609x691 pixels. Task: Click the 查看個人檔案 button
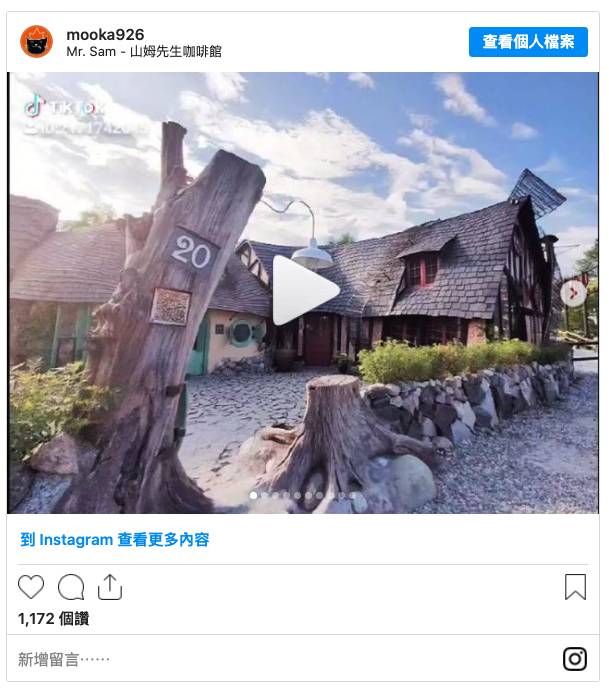pos(528,42)
